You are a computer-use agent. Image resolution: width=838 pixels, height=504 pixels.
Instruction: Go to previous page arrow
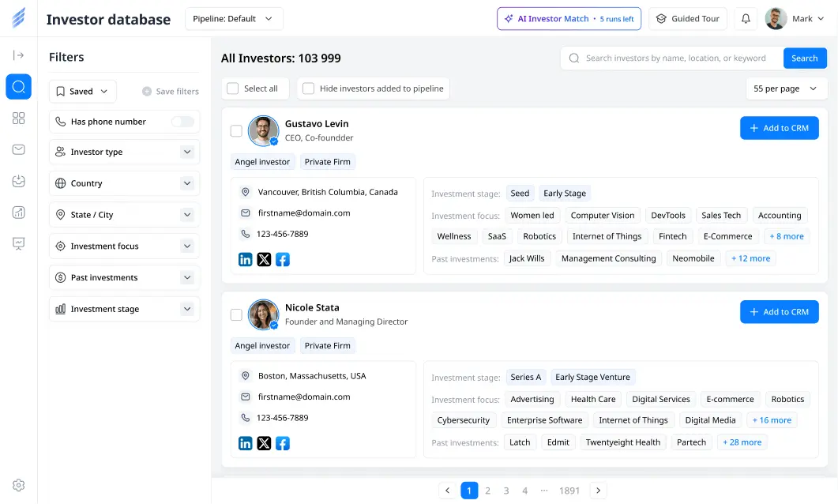pos(447,491)
